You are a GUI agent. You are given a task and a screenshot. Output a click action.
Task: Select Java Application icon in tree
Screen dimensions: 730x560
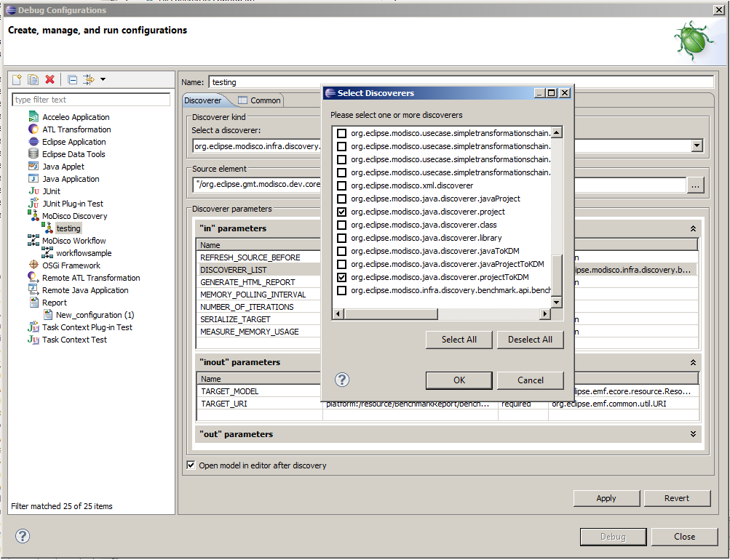click(x=33, y=179)
